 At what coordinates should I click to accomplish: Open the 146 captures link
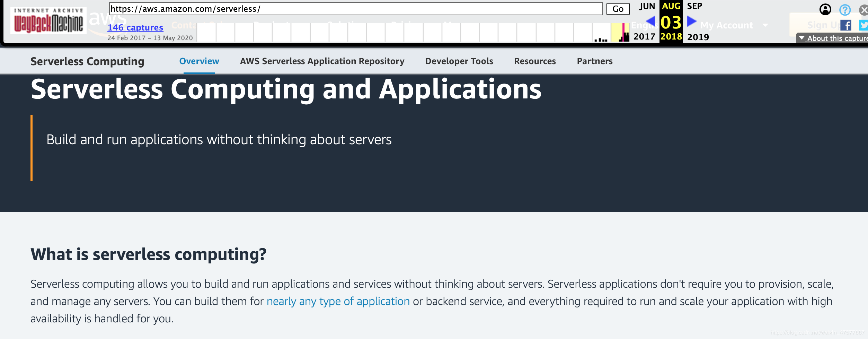tap(135, 27)
